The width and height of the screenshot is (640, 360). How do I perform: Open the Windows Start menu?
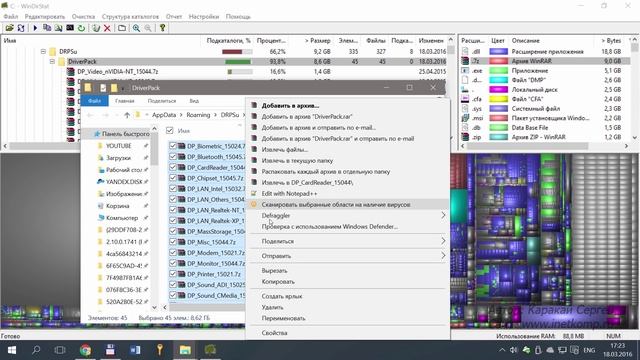click(x=11, y=350)
